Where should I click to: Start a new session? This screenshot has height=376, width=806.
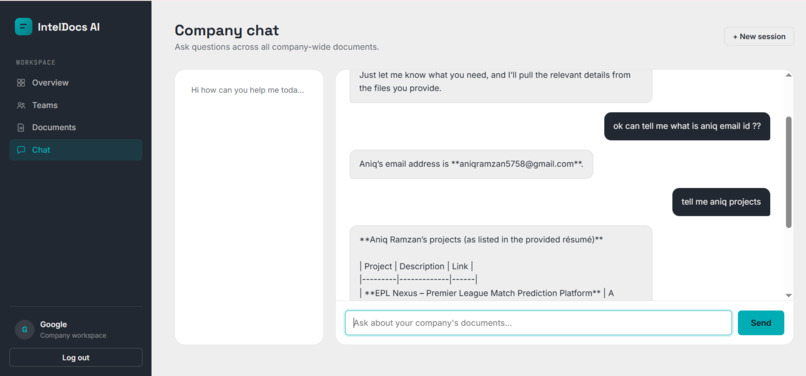pyautogui.click(x=759, y=37)
